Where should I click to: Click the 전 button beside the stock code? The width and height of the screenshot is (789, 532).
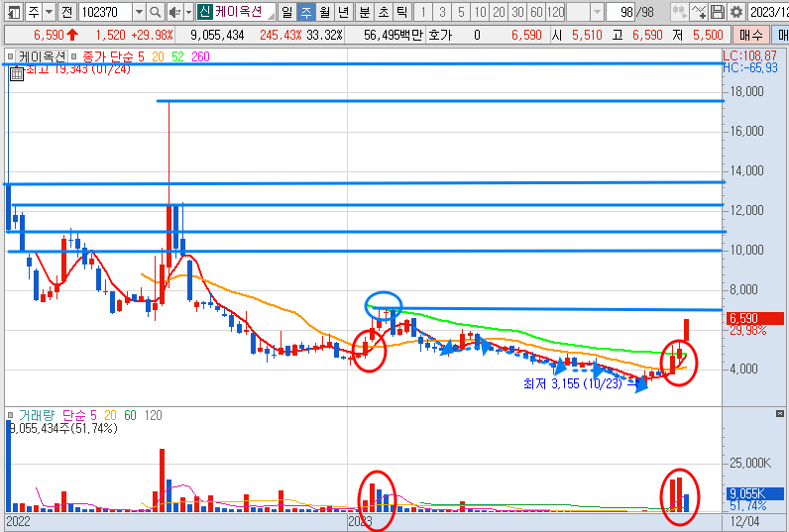[67, 12]
